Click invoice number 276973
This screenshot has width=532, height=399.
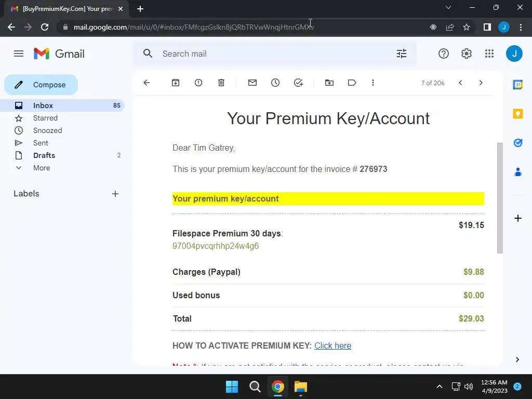[x=373, y=169]
